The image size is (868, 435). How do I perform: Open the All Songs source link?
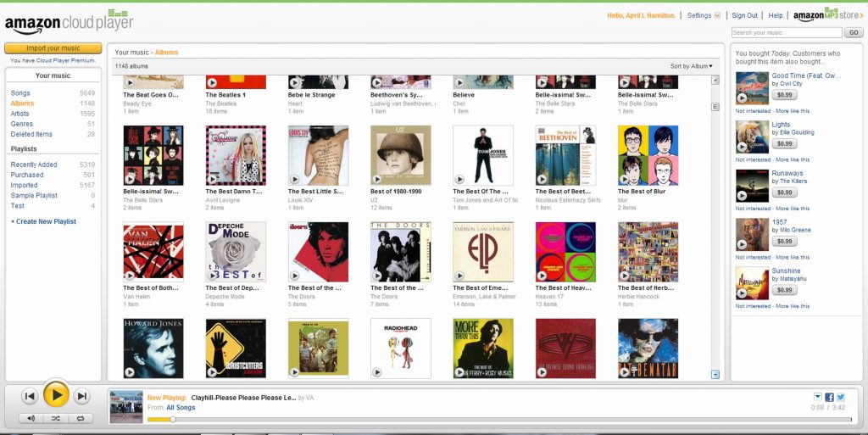point(181,407)
